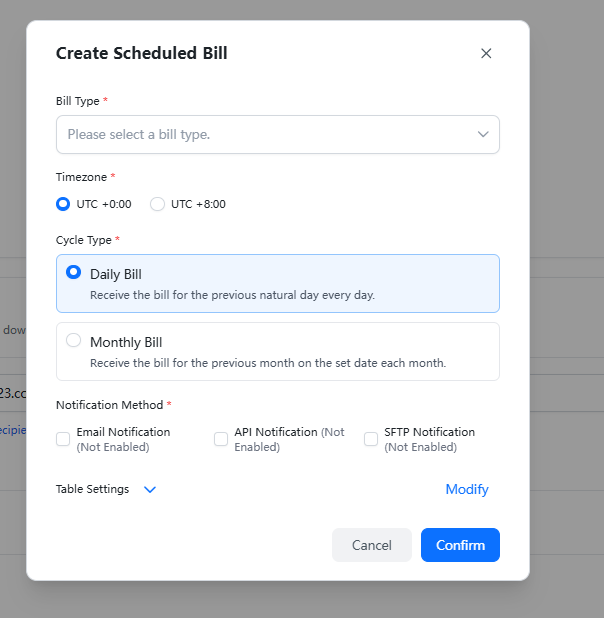This screenshot has width=604, height=618.
Task: Click the Table Settings label
Action: coord(92,489)
